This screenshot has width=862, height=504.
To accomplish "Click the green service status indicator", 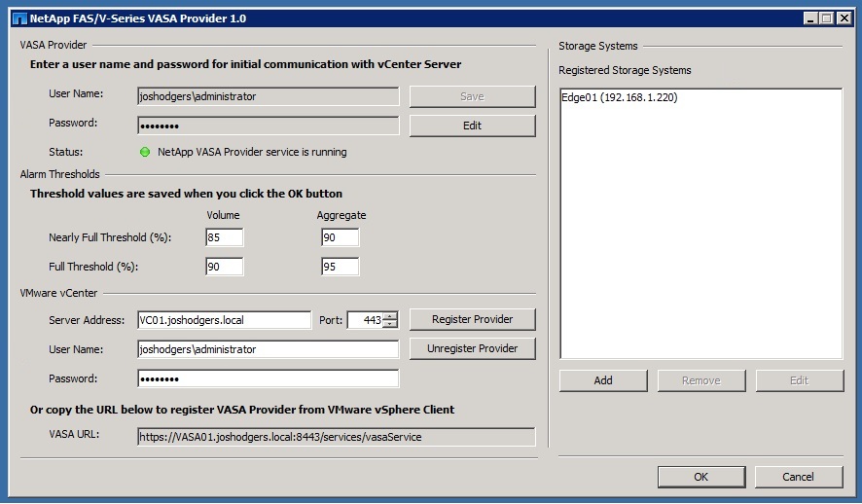I will click(x=145, y=152).
